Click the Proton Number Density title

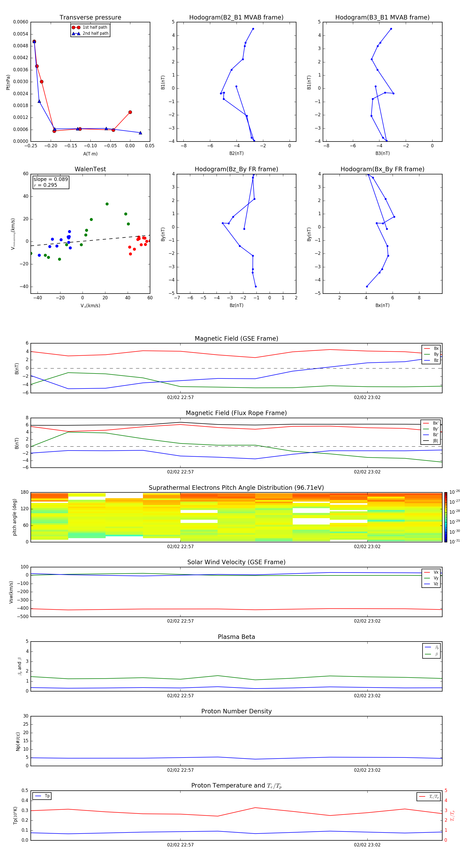236,711
